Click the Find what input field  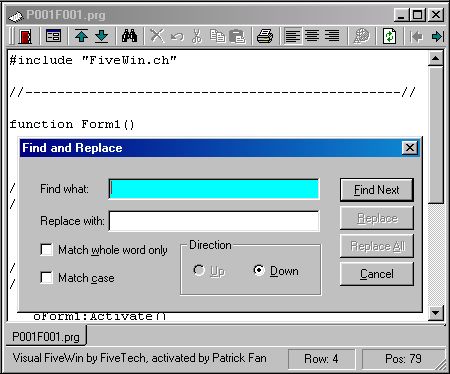coord(214,189)
